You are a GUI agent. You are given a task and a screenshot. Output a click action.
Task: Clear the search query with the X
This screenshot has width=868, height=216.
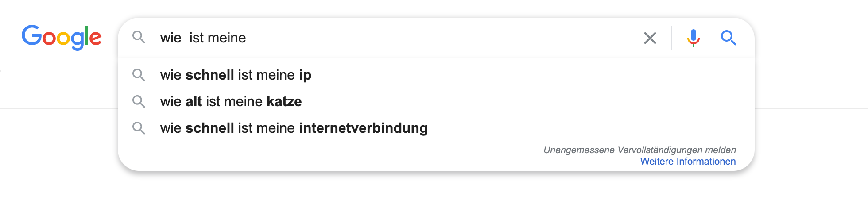click(650, 38)
